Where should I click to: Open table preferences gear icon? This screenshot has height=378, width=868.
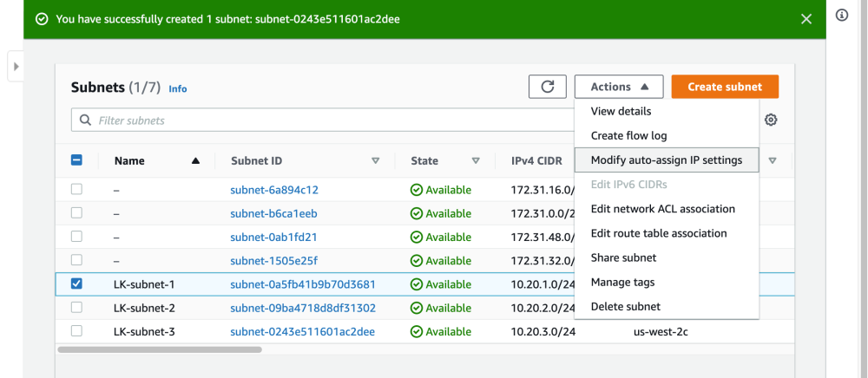(x=770, y=120)
